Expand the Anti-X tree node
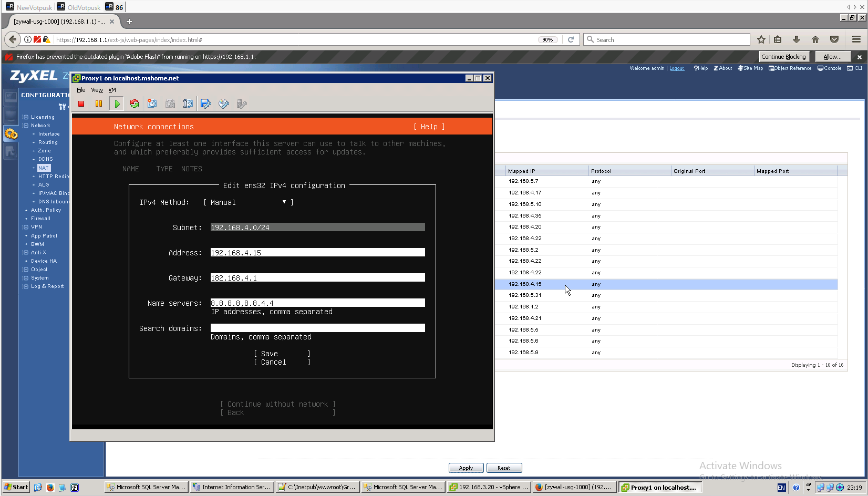This screenshot has width=868, height=496. coord(26,253)
